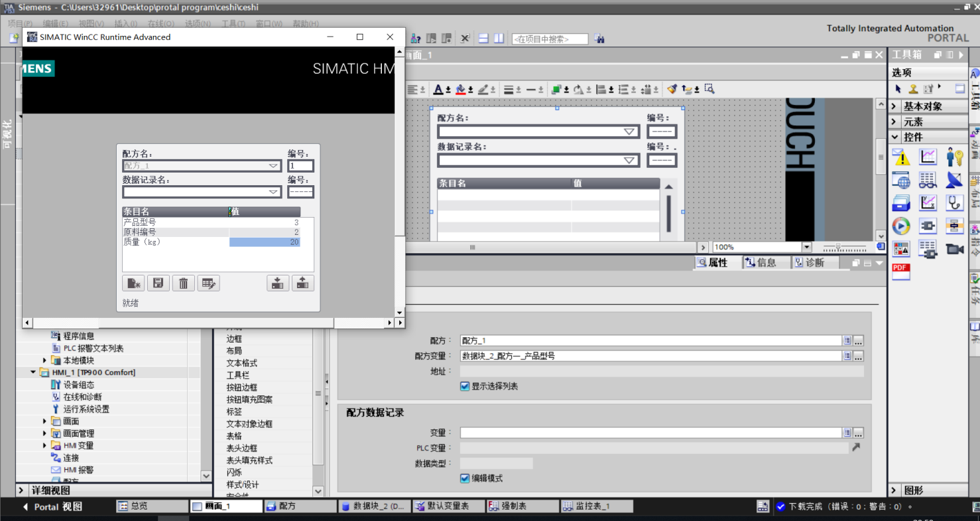Collapse the HMI_1 [TP900 Comfort] tree node
980x521 pixels.
(x=34, y=372)
